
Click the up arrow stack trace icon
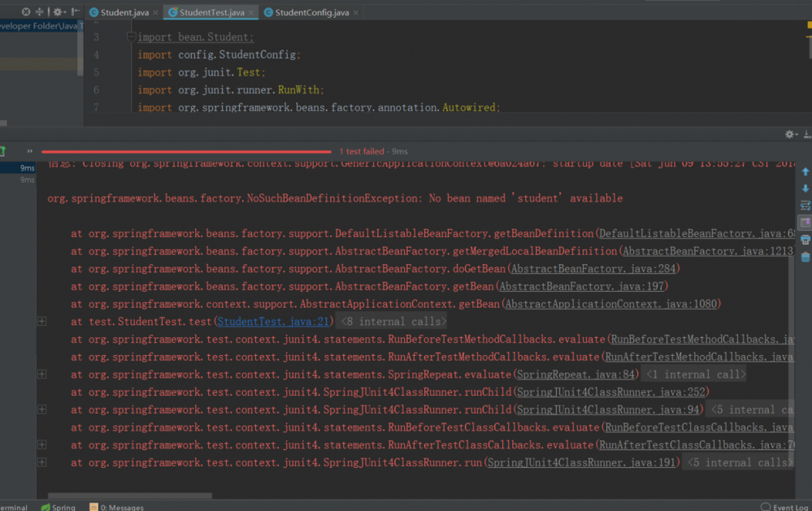[805, 172]
